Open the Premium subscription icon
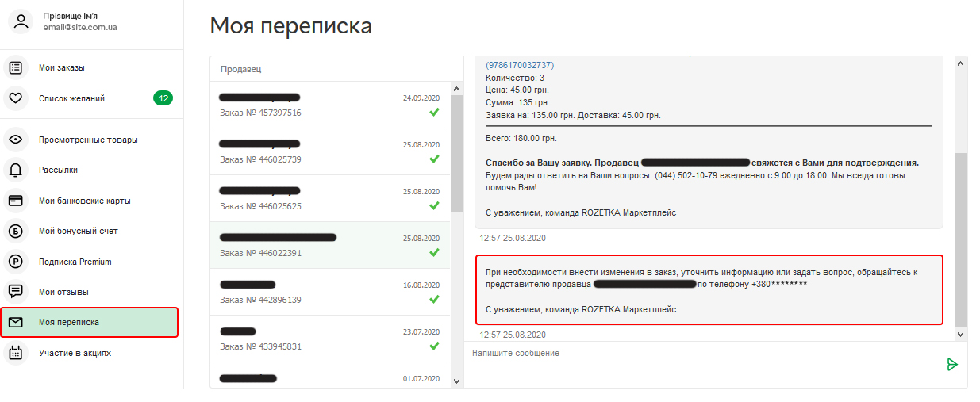 [x=15, y=262]
